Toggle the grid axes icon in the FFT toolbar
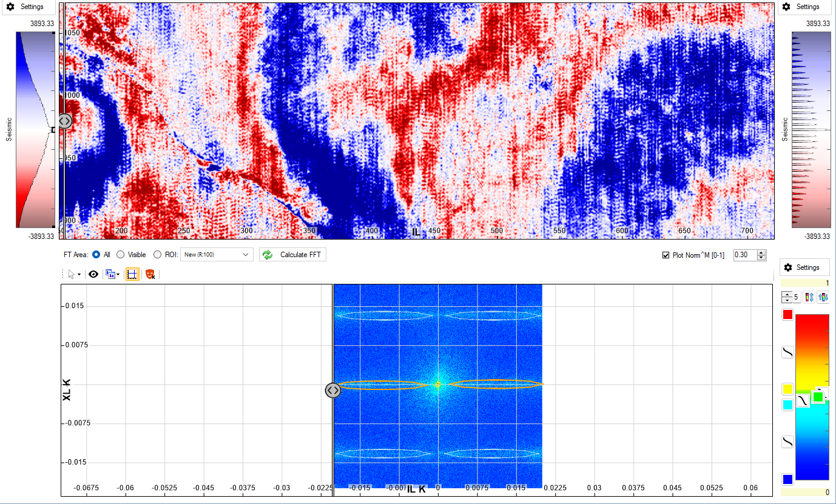 pos(132,274)
